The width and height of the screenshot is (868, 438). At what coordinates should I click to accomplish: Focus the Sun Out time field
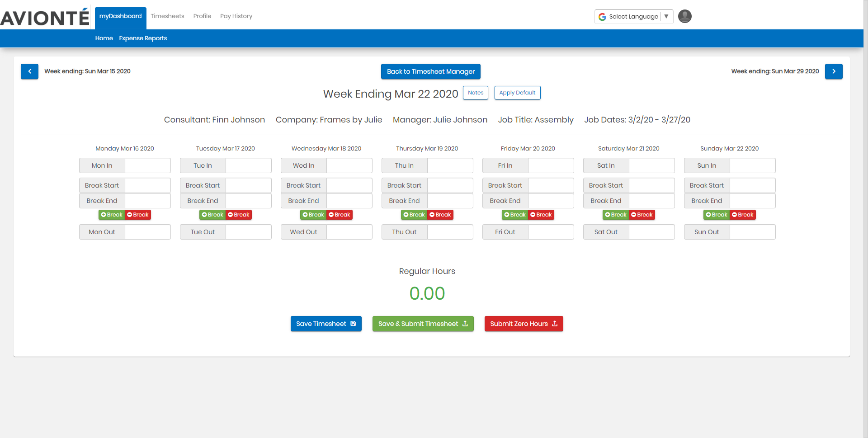753,232
